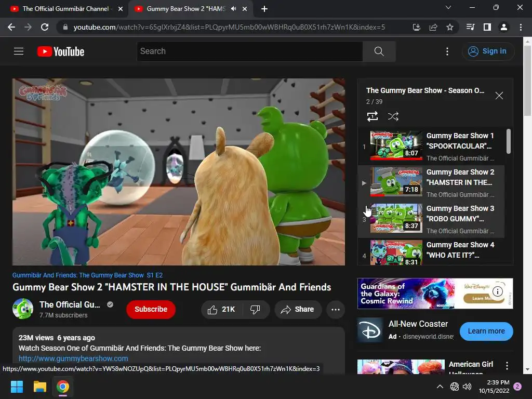532x399 pixels.
Task: Click the Chrome taskbar icon
Action: [x=63, y=387]
